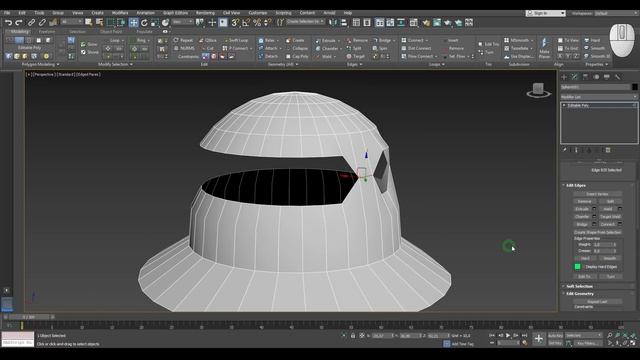Expand the Modify Selection panel dropdown
The width and height of the screenshot is (640, 360).
point(115,64)
